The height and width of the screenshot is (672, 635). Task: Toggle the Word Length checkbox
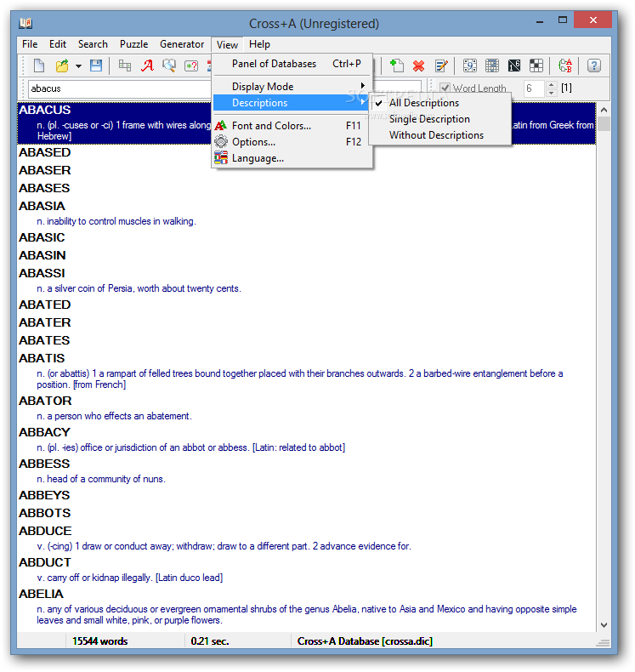[445, 88]
